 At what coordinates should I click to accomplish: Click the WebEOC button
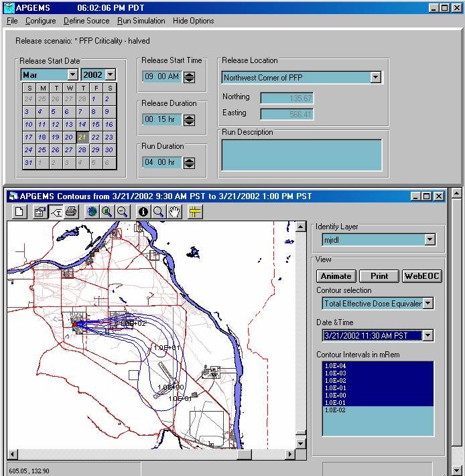[422, 276]
